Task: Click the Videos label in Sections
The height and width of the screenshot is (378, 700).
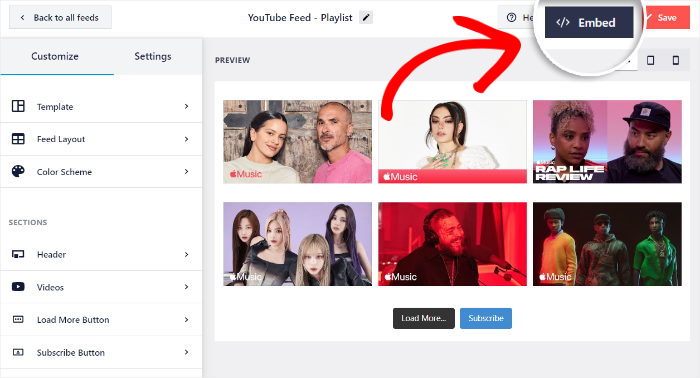Action: pyautogui.click(x=50, y=287)
